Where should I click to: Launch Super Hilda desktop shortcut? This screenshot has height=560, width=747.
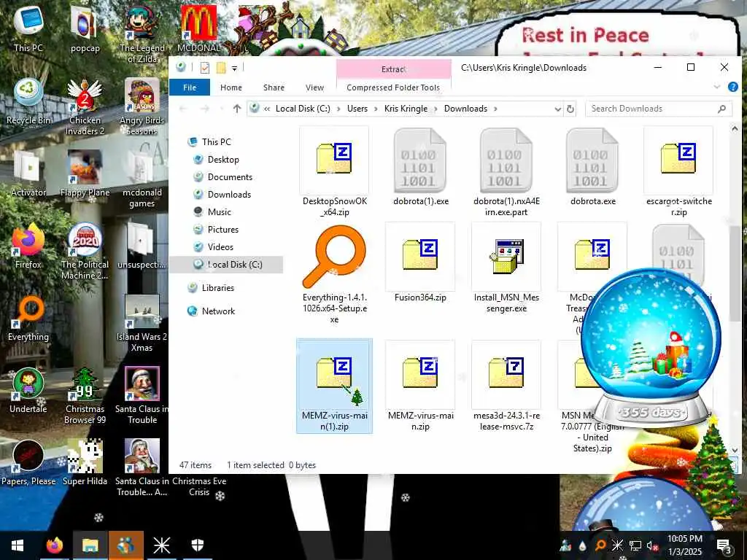85,462
